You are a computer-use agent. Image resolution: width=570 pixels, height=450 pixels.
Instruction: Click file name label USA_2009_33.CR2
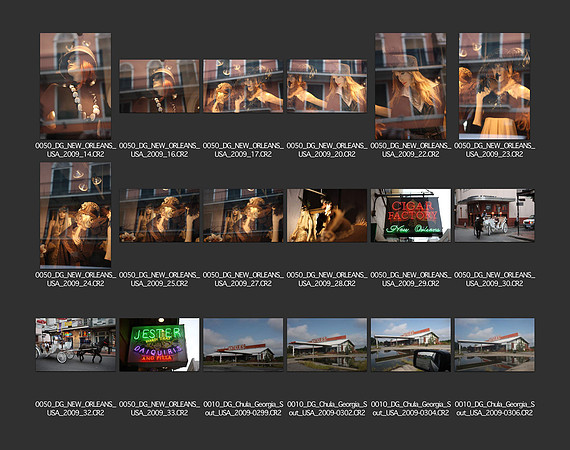159,409
